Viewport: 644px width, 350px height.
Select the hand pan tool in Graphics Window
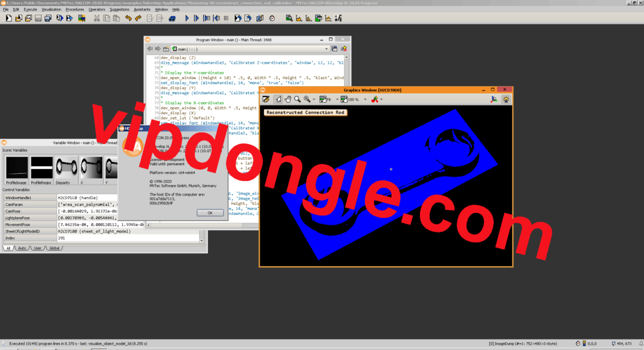point(289,99)
